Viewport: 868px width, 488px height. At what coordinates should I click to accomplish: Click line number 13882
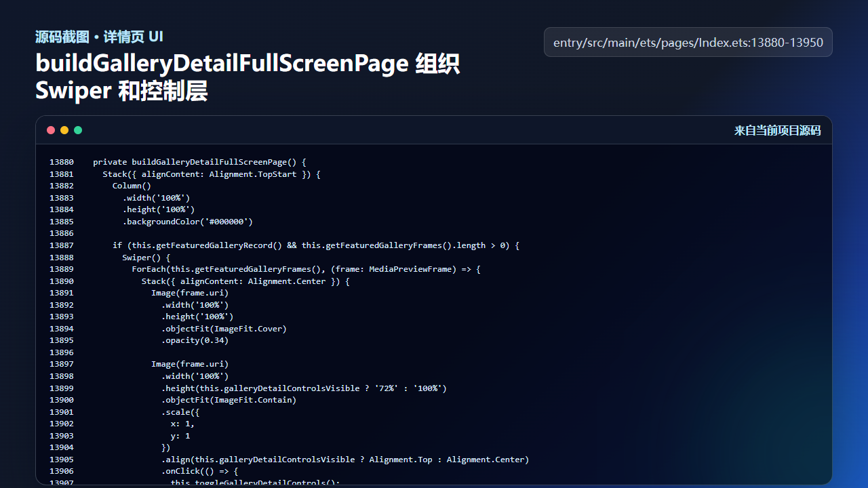62,186
